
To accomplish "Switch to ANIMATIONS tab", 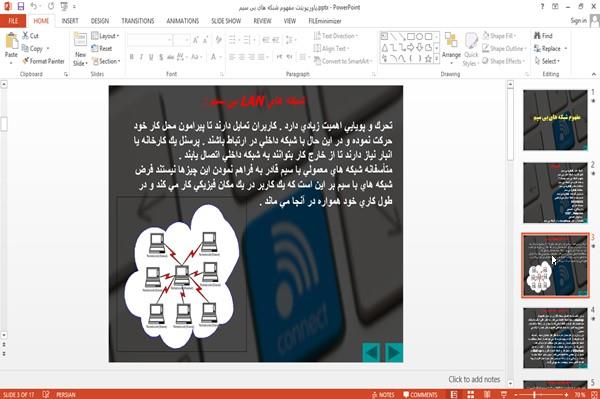I will pyautogui.click(x=183, y=21).
